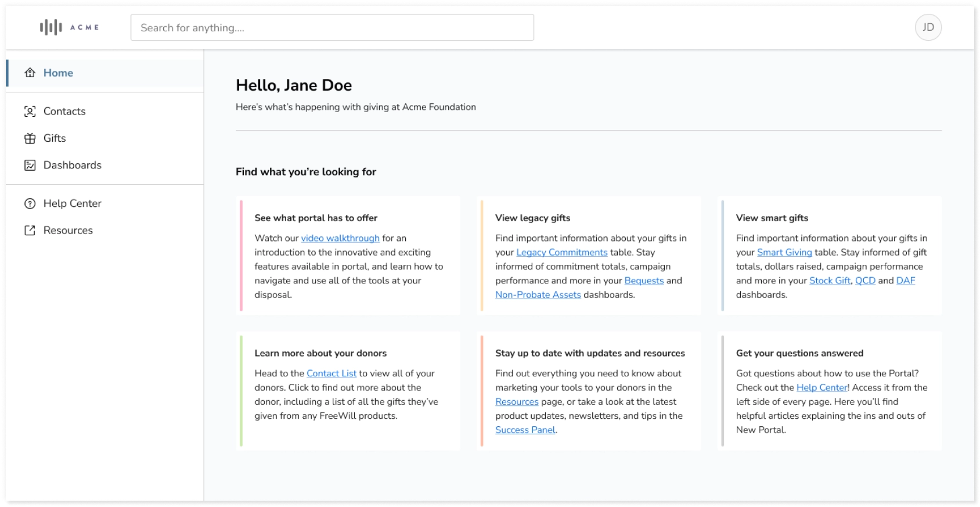Open the JD user avatar menu
Screen dimensions: 980x507
tap(928, 27)
